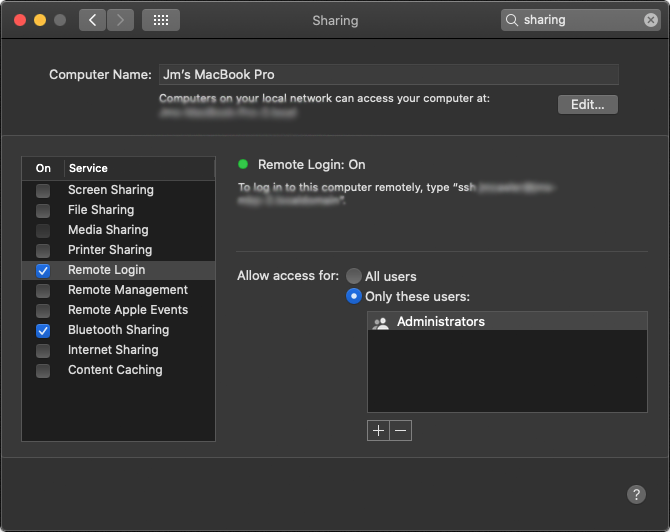Image resolution: width=670 pixels, height=532 pixels.
Task: Select the Only these users radio button
Action: tap(353, 296)
